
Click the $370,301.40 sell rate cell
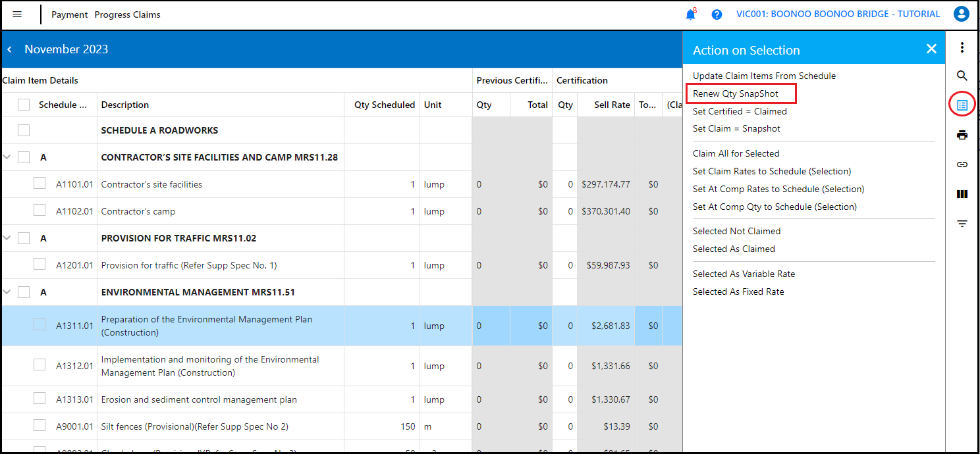coord(605,211)
